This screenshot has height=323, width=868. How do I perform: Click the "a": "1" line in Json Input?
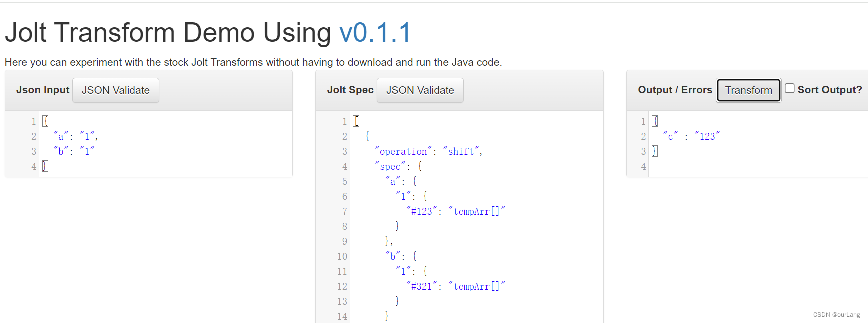click(x=75, y=136)
